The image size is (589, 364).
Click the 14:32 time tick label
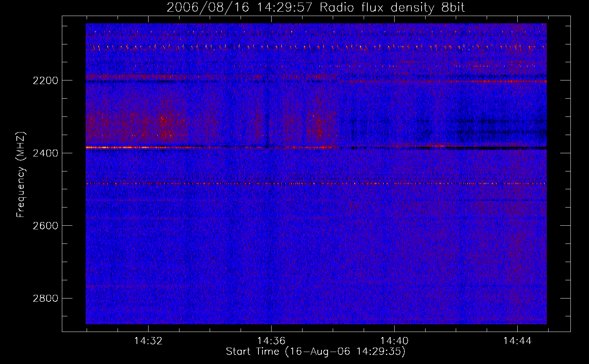(148, 341)
